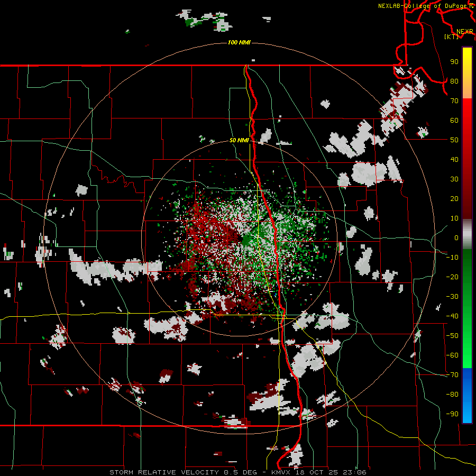Image resolution: width=476 pixels, height=476 pixels.
Task: Click the bright red segment of color bar
Action: point(467,118)
